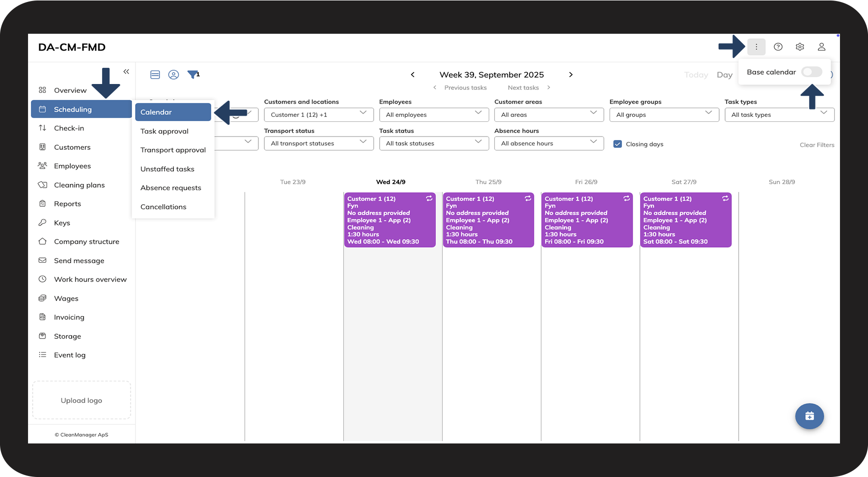Viewport: 868px width, 477px height.
Task: Click the three-dot more options icon
Action: click(x=756, y=47)
